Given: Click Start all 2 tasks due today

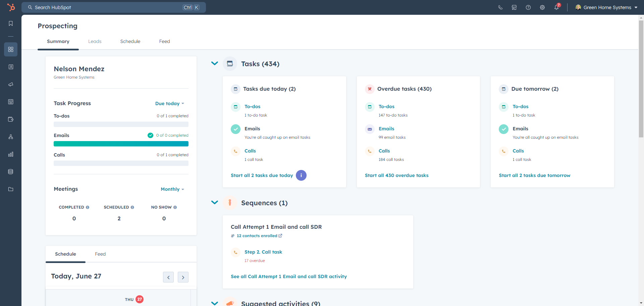Looking at the screenshot, I should tap(262, 175).
